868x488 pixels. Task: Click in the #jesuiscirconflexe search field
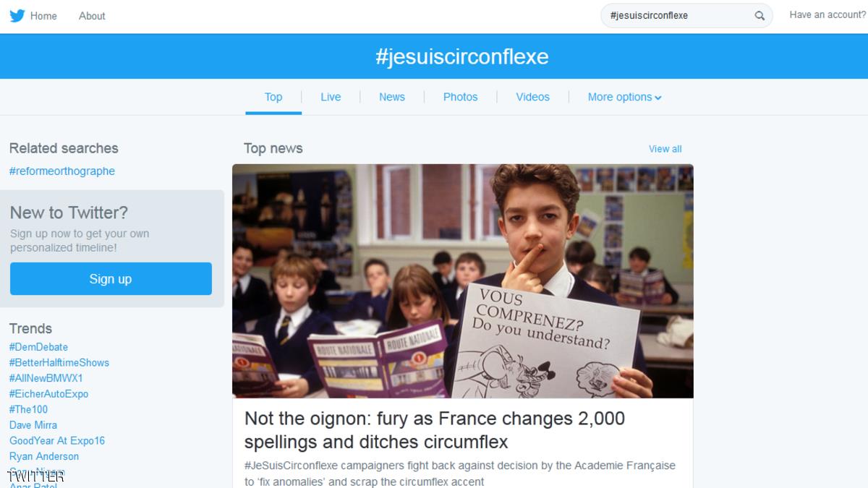(676, 16)
